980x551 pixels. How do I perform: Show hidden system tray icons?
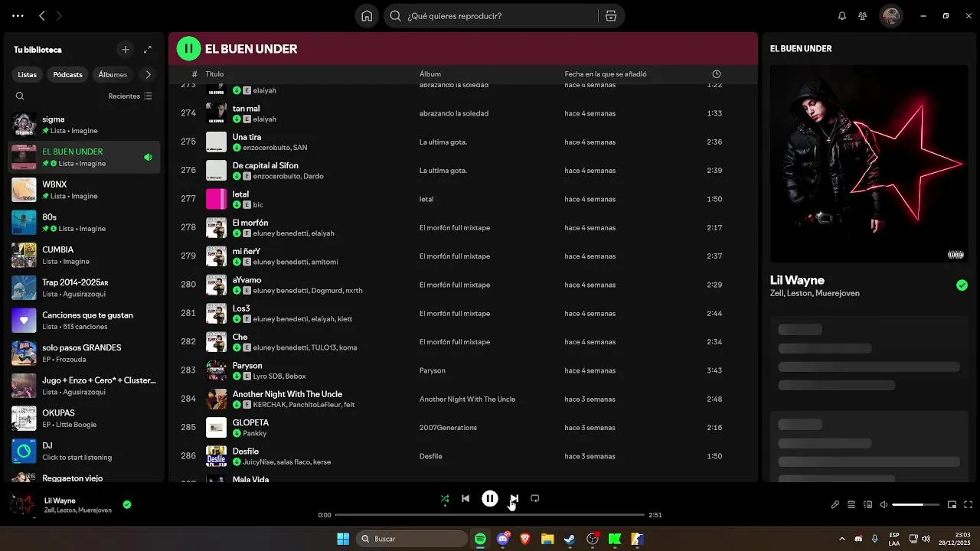842,539
